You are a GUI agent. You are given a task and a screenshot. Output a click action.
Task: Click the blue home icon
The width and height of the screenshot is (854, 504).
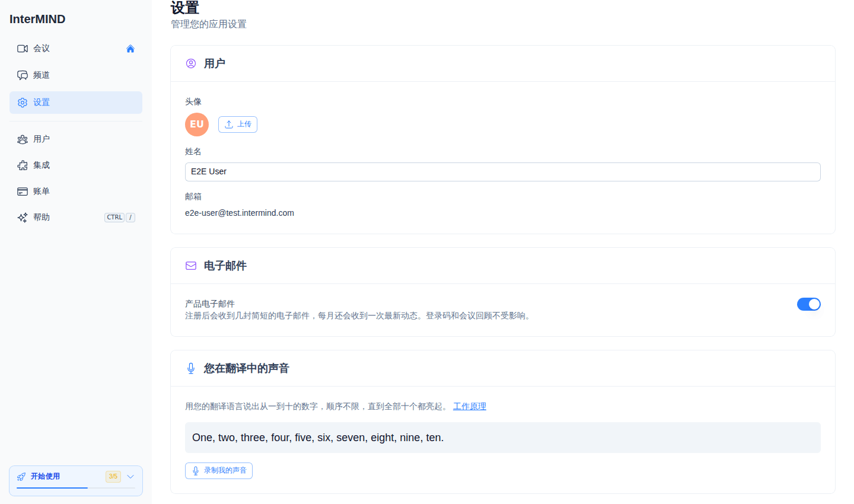point(130,49)
